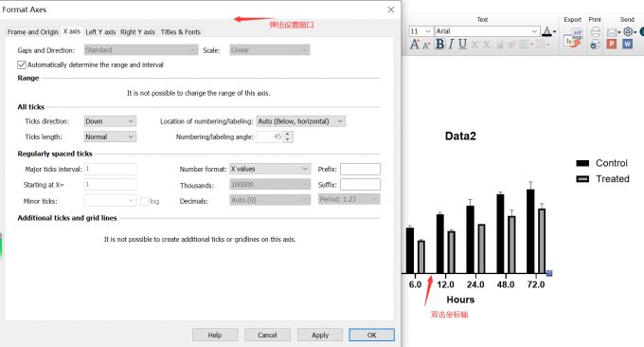Click the Export graph icon
Viewport: 644px width, 347px height.
(x=574, y=38)
